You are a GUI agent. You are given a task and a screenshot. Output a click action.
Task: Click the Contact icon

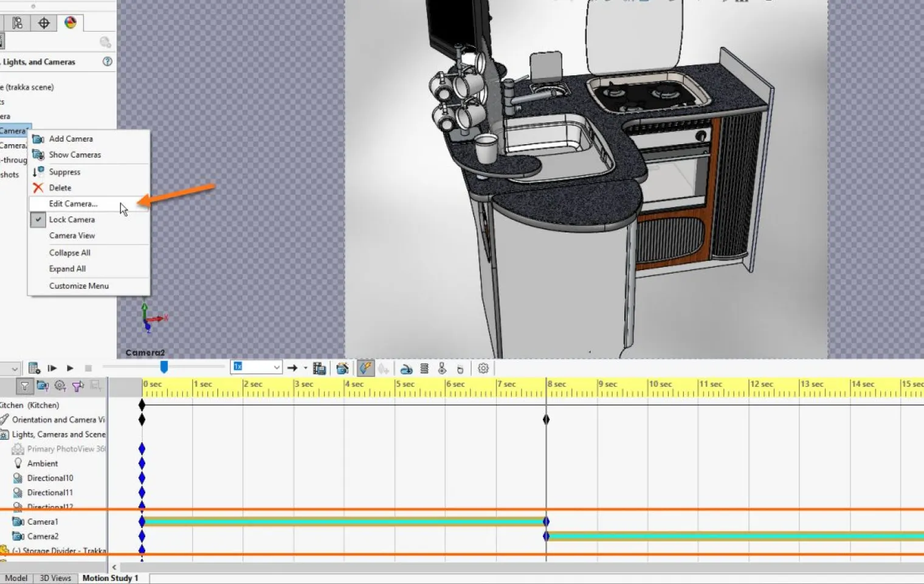tap(442, 368)
